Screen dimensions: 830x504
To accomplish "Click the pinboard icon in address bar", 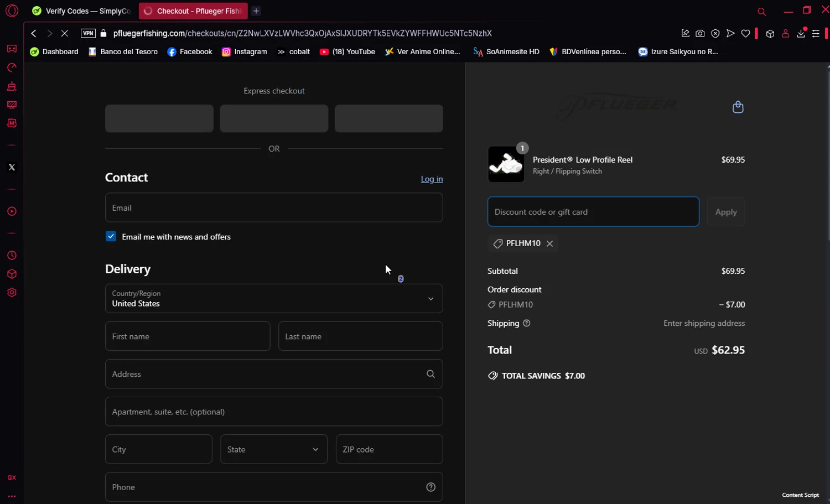I will pos(685,33).
